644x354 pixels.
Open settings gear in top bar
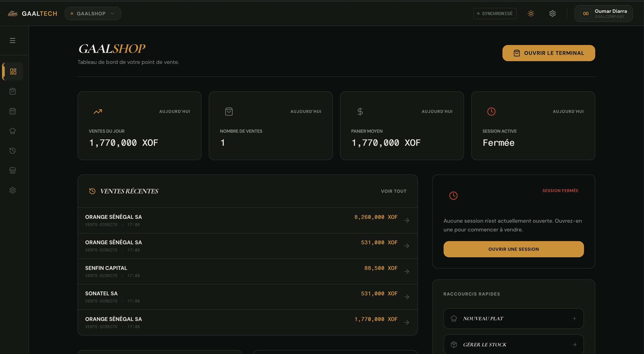553,13
